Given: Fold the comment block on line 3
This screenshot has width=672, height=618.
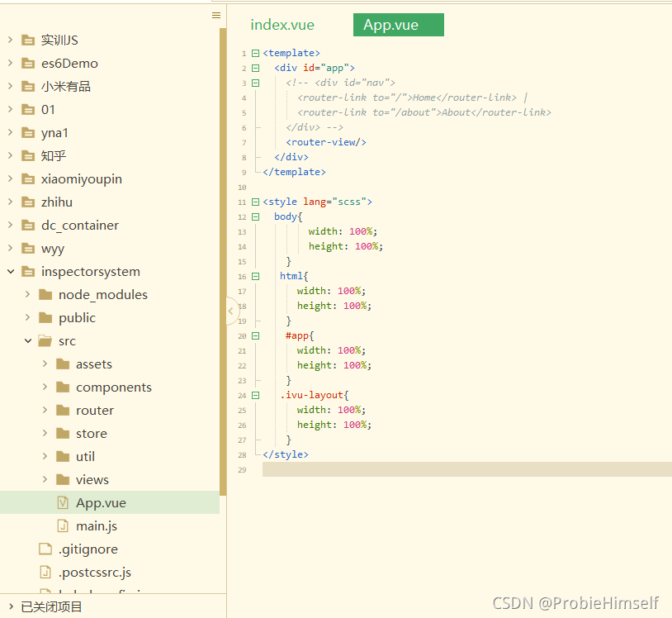Looking at the screenshot, I should (x=255, y=83).
